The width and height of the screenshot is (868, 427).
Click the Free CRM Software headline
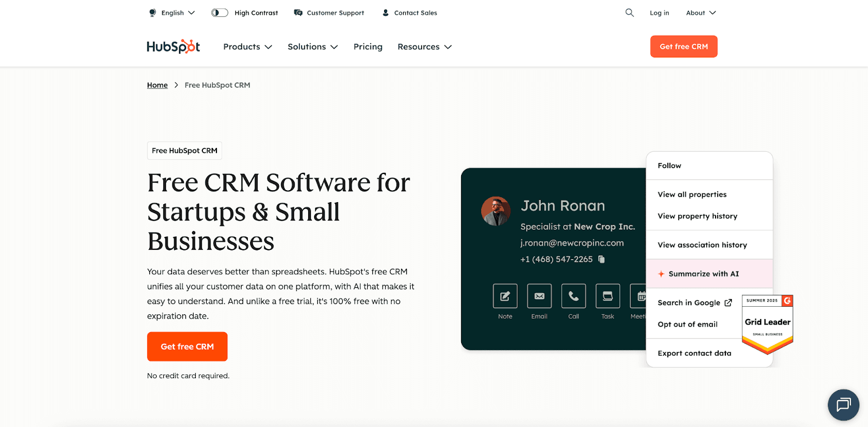pyautogui.click(x=278, y=212)
